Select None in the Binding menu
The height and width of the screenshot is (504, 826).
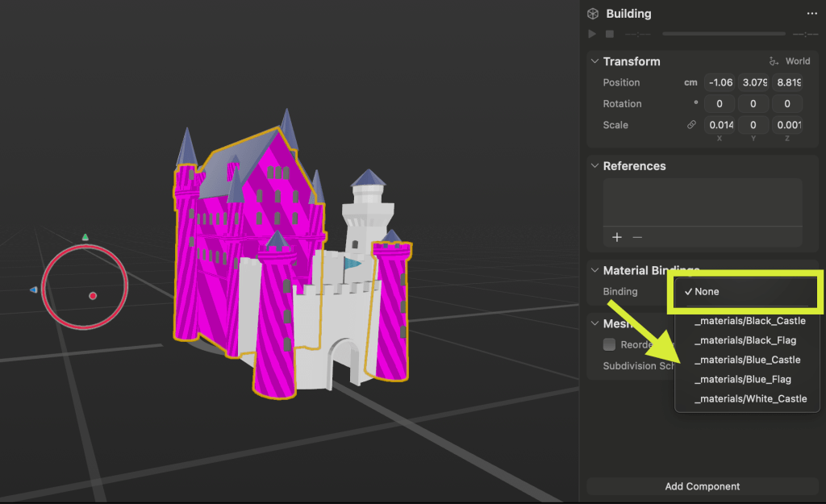pos(706,292)
